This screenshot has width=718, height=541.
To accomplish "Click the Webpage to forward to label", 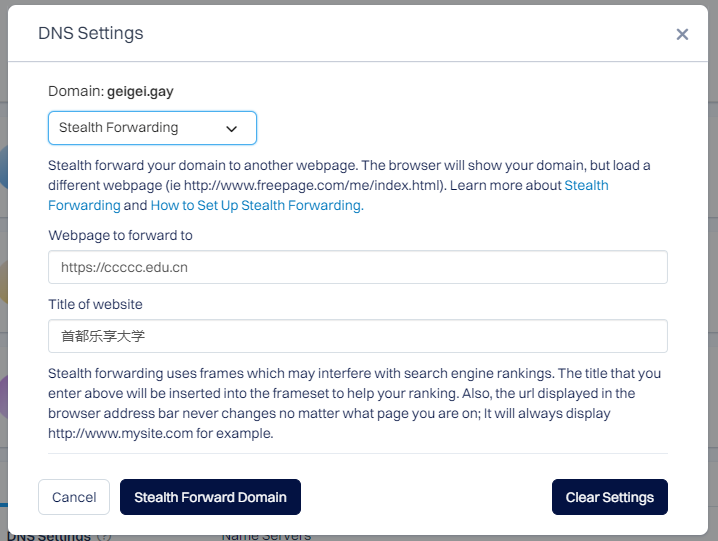I will [x=120, y=235].
